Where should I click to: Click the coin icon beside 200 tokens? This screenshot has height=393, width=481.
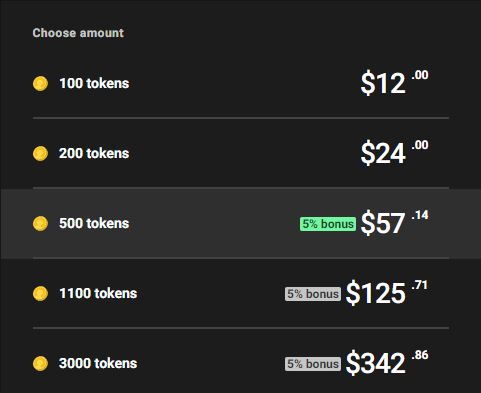coord(40,153)
